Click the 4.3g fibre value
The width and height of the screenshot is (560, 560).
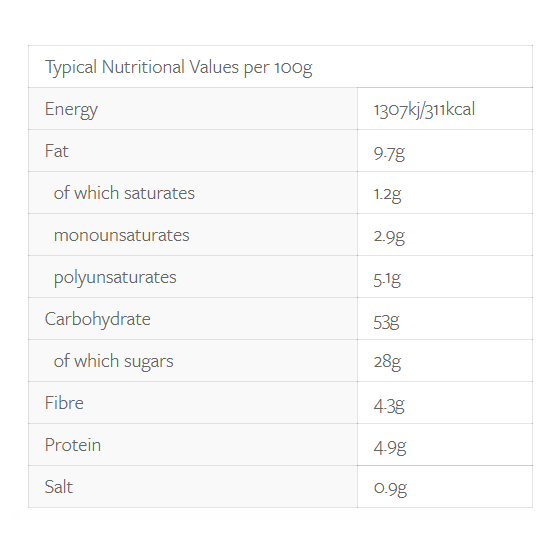coord(389,406)
